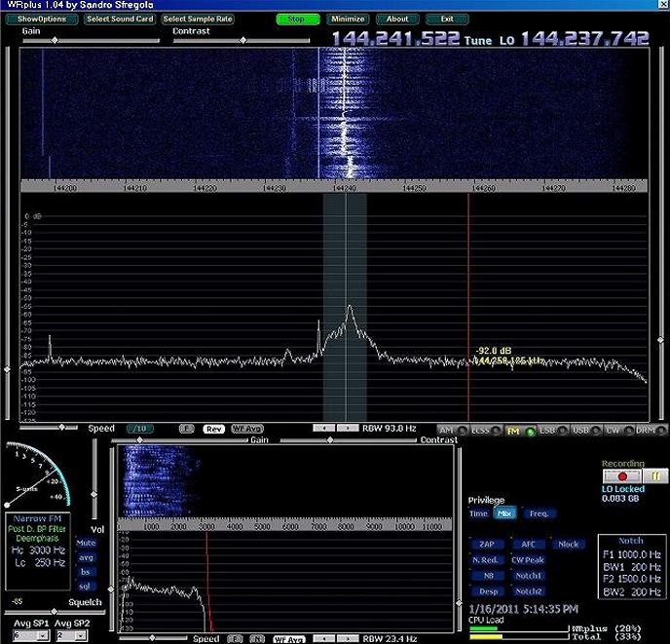Image resolution: width=670 pixels, height=644 pixels.
Task: Select FM demodulation mode
Action: tap(520, 431)
